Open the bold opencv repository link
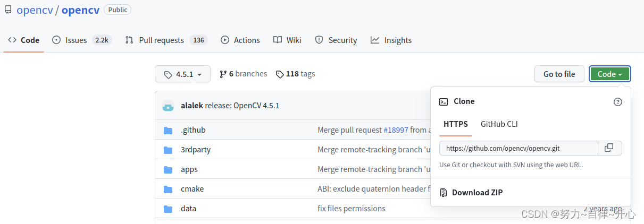Screen dimensions: 644x224 point(80,10)
